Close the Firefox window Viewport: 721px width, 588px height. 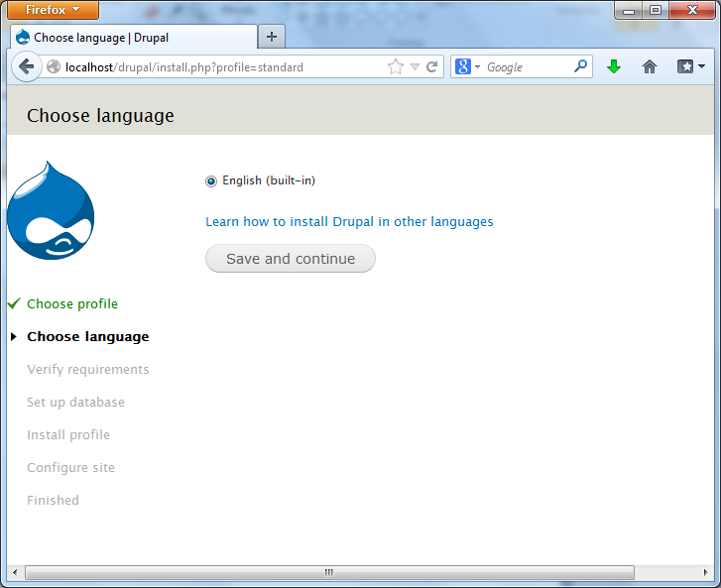(x=692, y=11)
